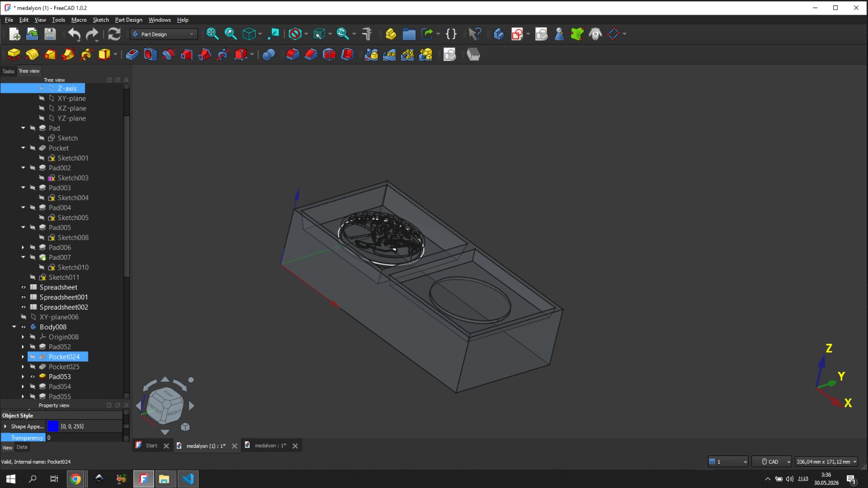The height and width of the screenshot is (488, 868).
Task: Open the CAD navigation style dropdown
Action: [x=772, y=462]
